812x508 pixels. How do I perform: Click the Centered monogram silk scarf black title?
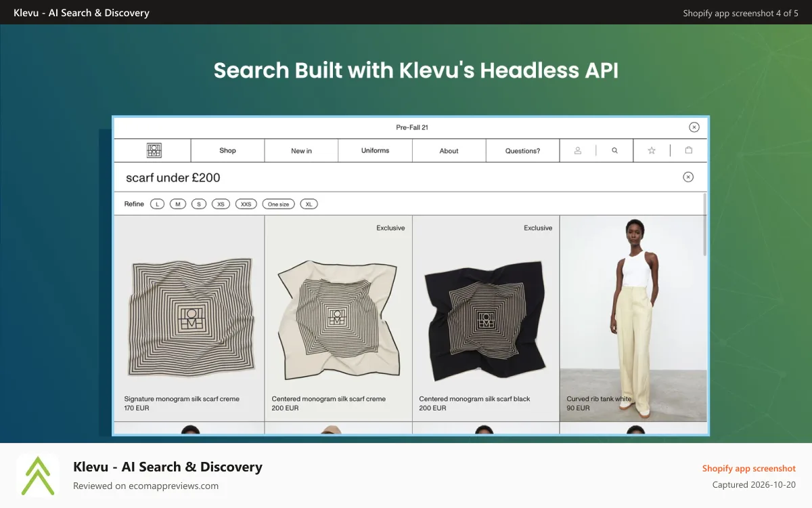tap(474, 399)
